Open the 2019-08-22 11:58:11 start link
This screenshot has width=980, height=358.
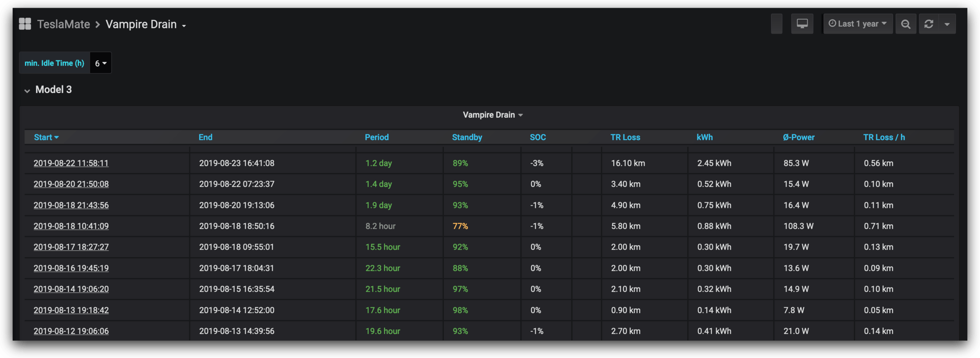71,163
